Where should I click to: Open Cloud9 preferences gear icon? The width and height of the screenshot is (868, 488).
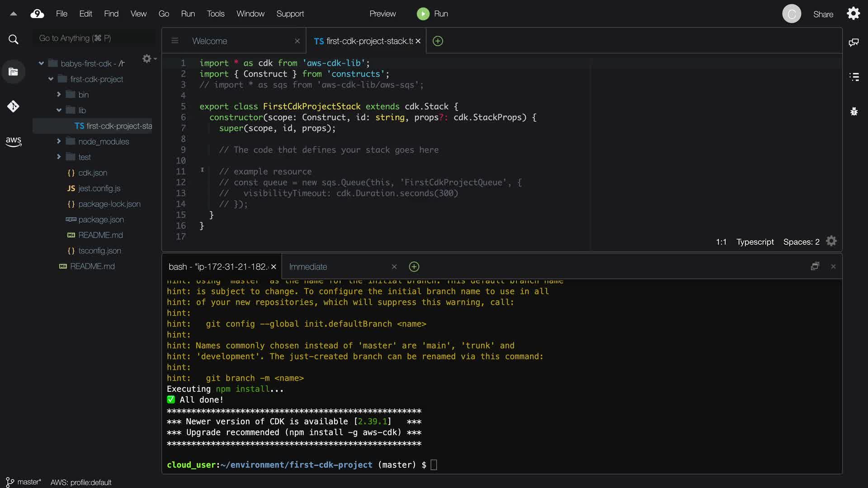pos(853,14)
